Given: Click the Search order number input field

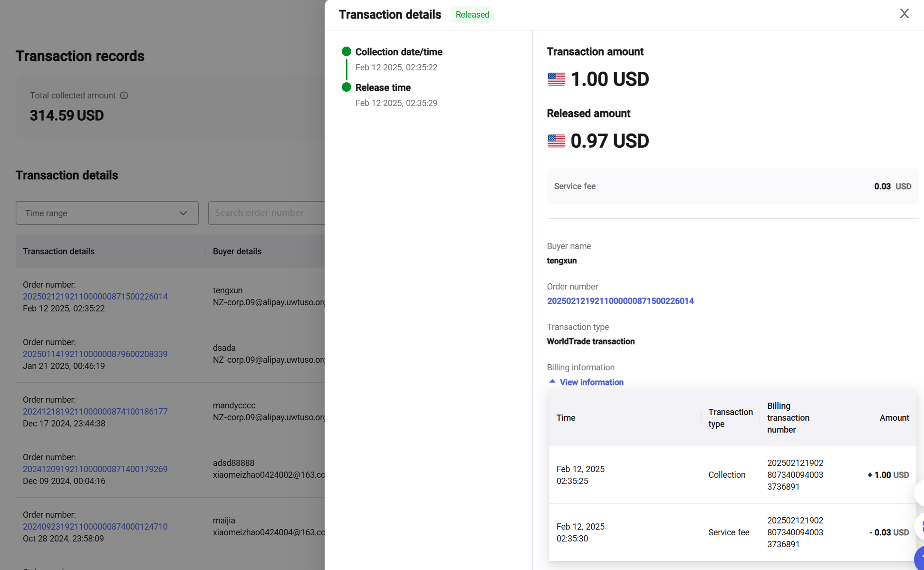Looking at the screenshot, I should [266, 213].
